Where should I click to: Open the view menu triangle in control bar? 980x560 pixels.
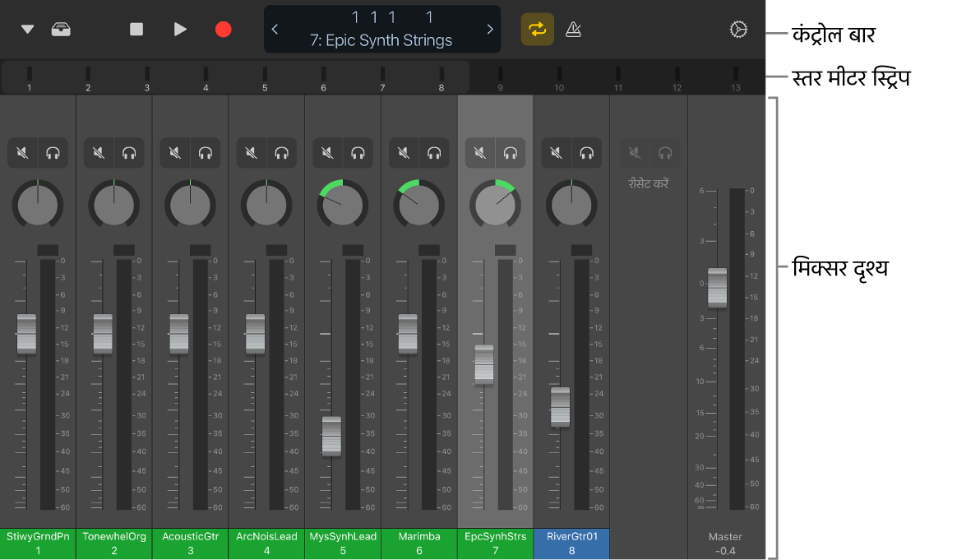pyautogui.click(x=28, y=30)
